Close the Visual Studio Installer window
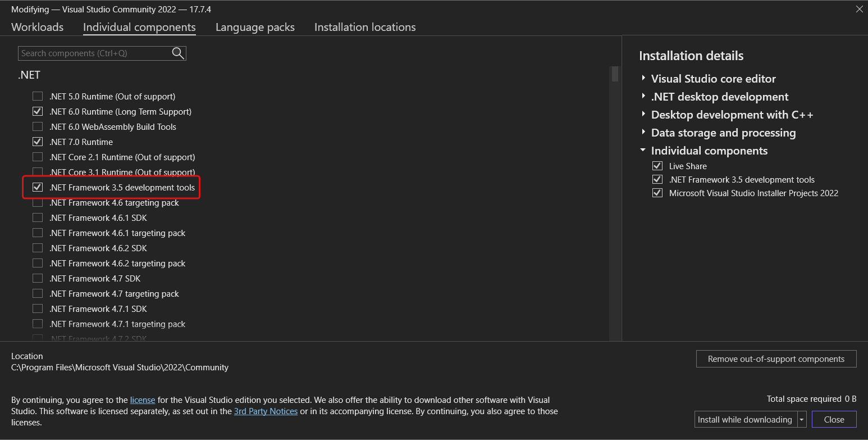The image size is (868, 440). tap(859, 9)
